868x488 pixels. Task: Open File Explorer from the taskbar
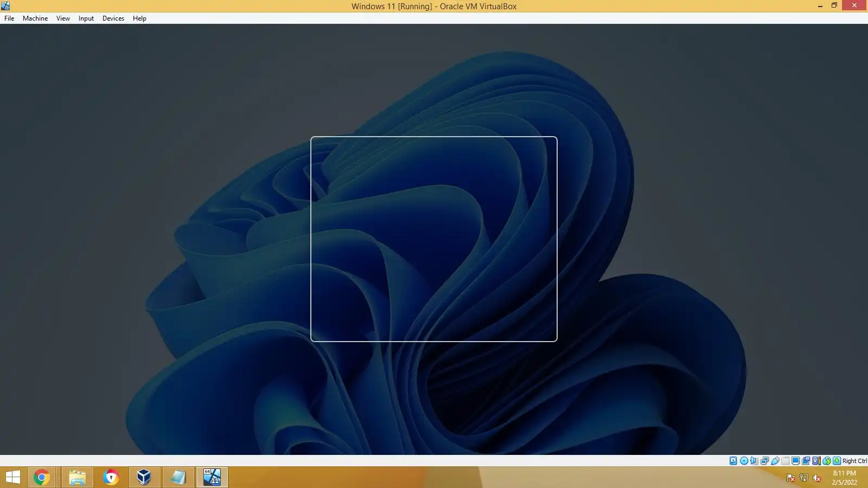tap(77, 477)
